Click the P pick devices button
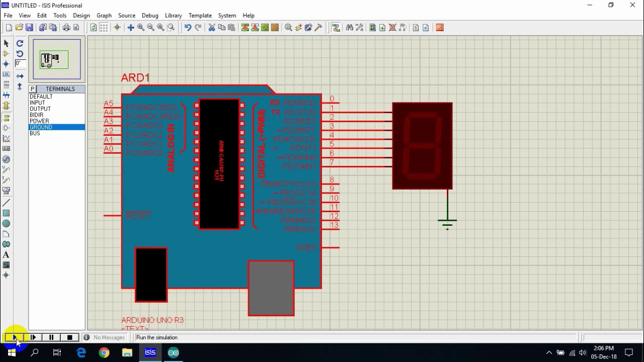The image size is (644, 362). coord(32,89)
